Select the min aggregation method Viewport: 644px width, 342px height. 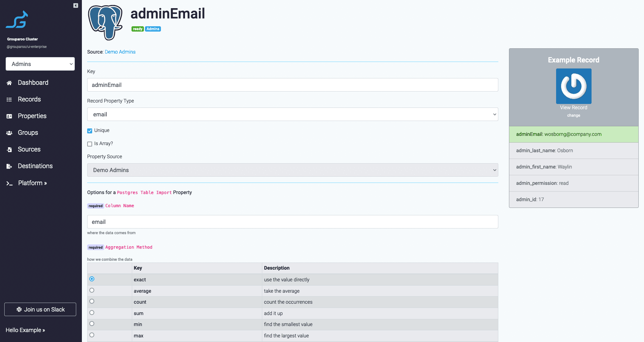(x=92, y=324)
